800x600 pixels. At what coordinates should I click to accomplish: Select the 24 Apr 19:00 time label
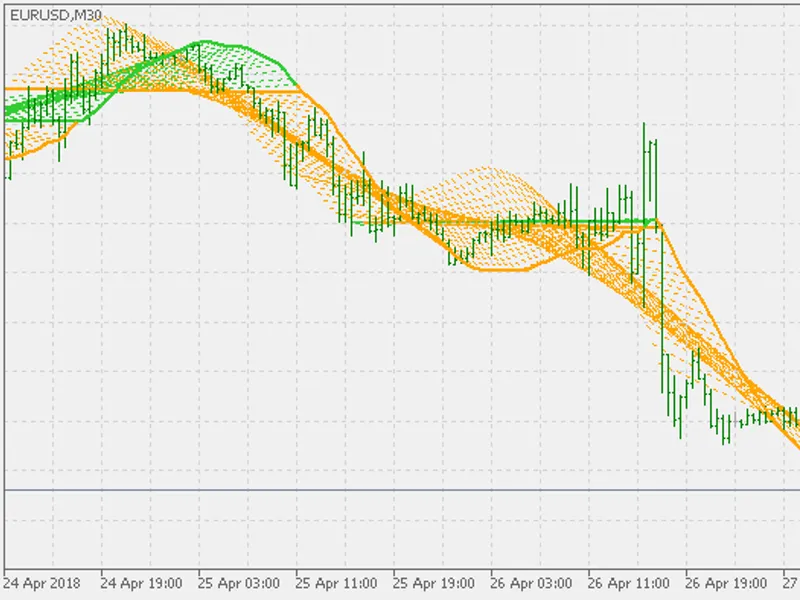(141, 583)
